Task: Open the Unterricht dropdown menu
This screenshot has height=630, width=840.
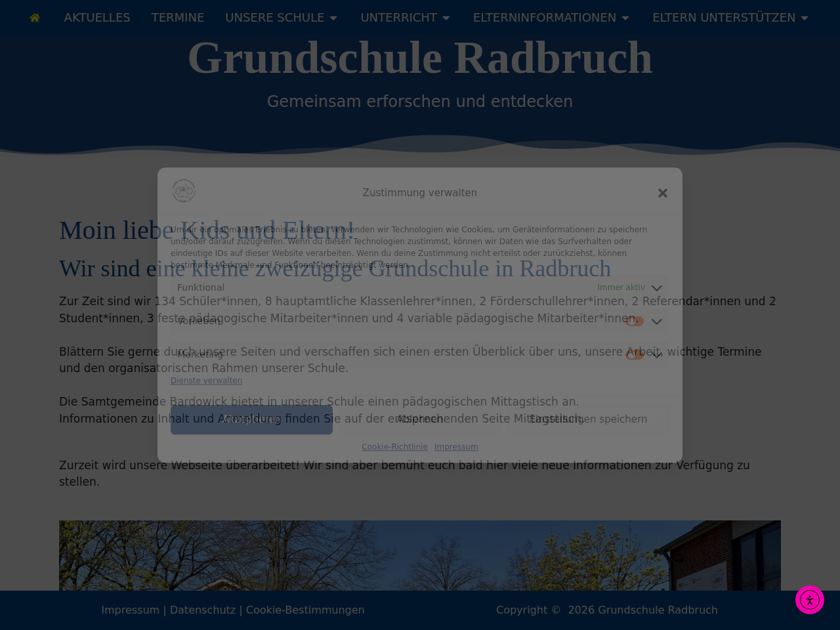Action: pos(406,18)
